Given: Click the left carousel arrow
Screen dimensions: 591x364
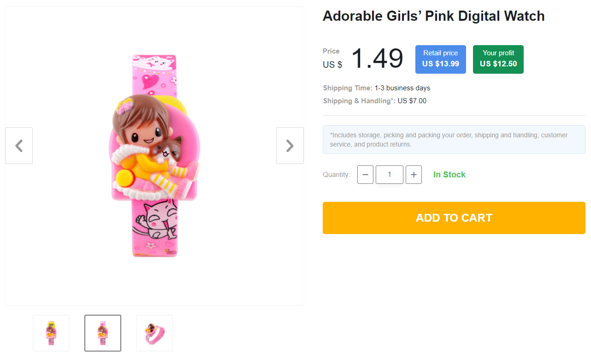Looking at the screenshot, I should pyautogui.click(x=18, y=146).
